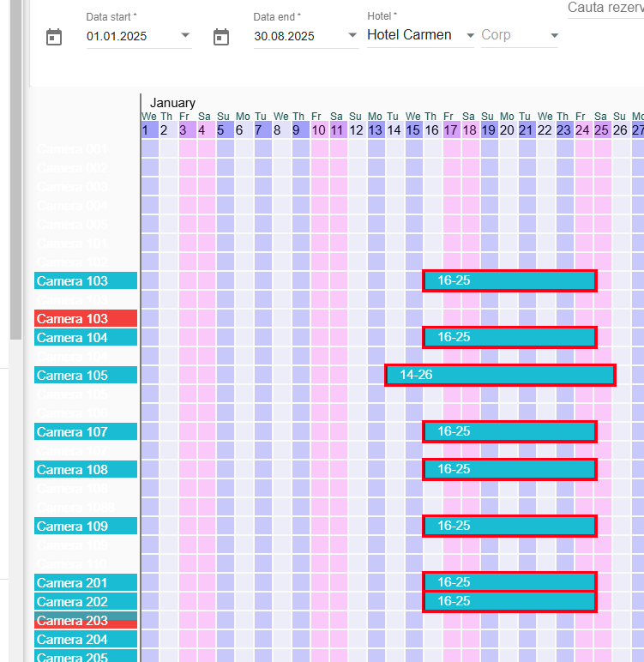This screenshot has height=662, width=644.
Task: Select the 14-26 booking on Camera 105
Action: point(500,375)
